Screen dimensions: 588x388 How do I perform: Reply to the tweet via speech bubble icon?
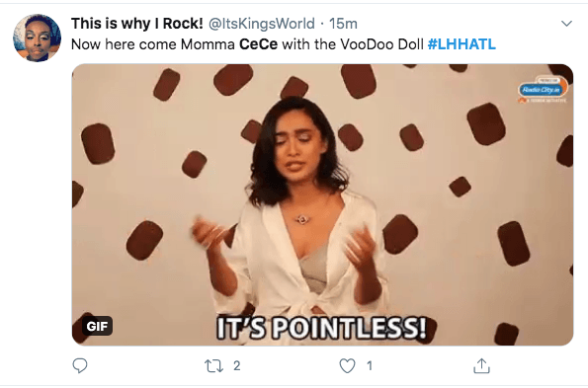pos(80,365)
